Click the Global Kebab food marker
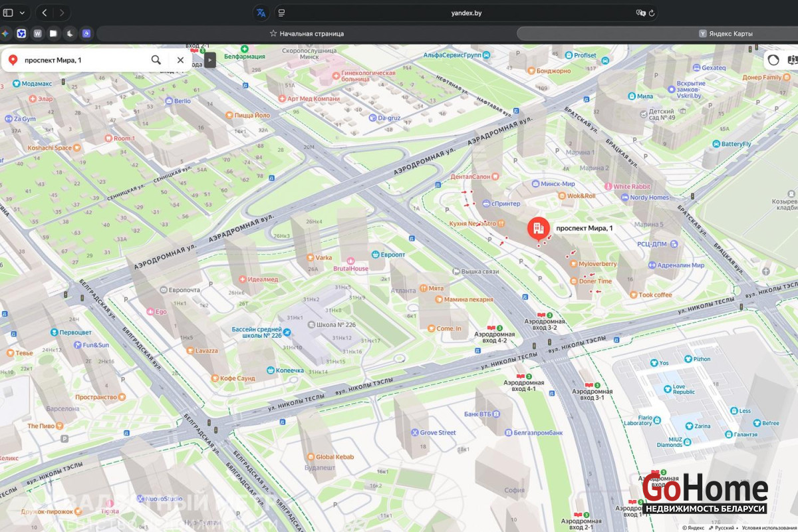Screen dimensions: 798x532 [310, 457]
